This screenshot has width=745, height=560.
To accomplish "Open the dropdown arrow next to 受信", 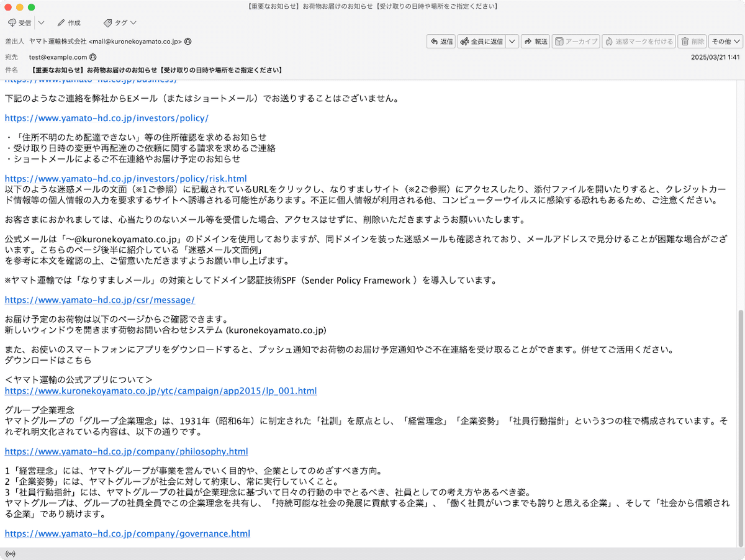I will point(41,23).
